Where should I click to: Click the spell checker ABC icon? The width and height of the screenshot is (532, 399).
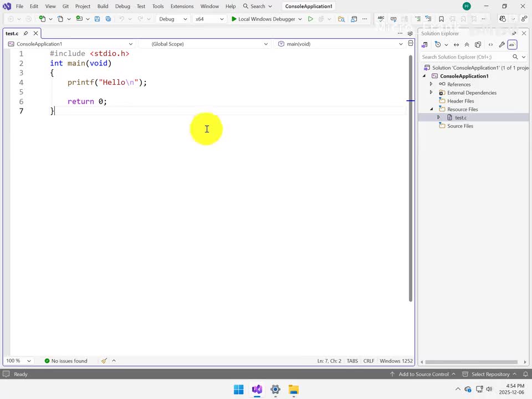point(381,19)
